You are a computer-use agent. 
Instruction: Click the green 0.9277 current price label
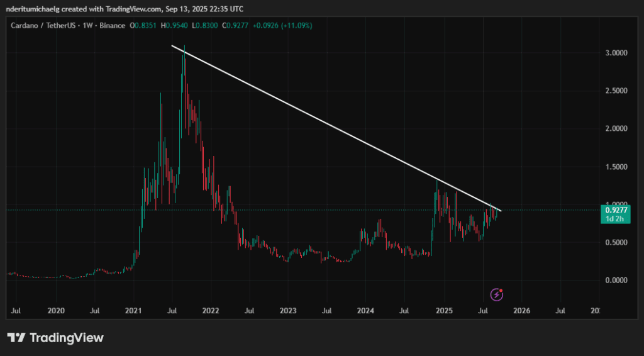click(616, 210)
